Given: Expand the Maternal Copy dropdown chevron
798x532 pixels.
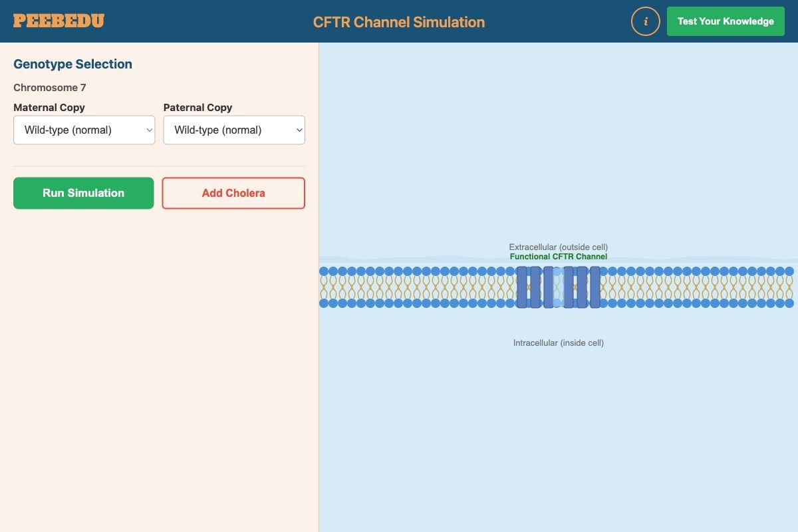Looking at the screenshot, I should (149, 130).
